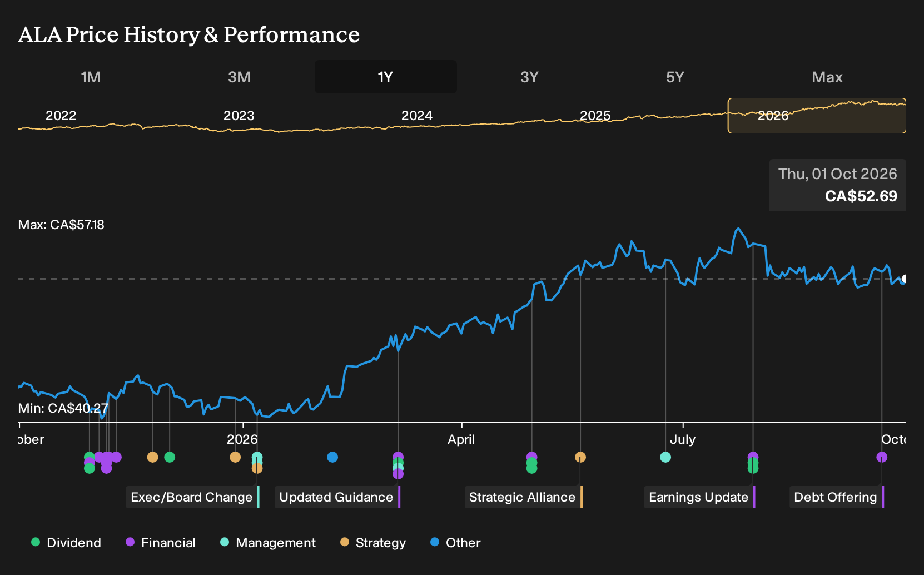Click the CA$52.69 price tooltip value
The width and height of the screenshot is (924, 575).
(861, 196)
